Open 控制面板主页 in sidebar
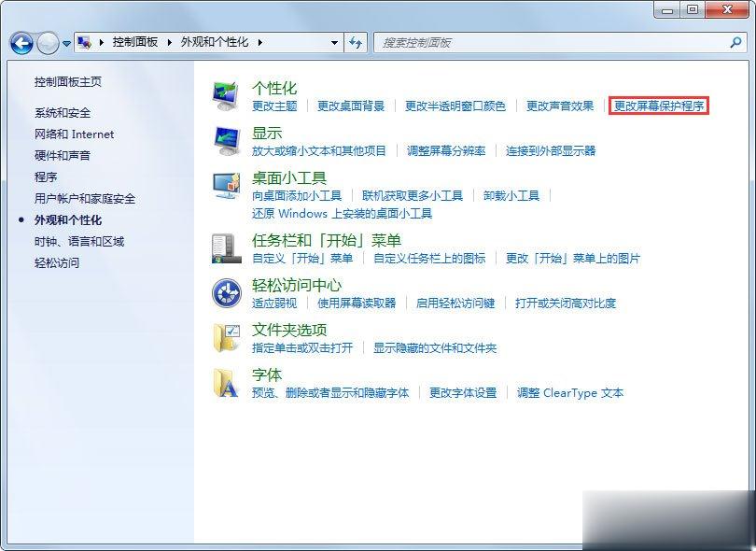The height and width of the screenshot is (551, 756). click(68, 82)
